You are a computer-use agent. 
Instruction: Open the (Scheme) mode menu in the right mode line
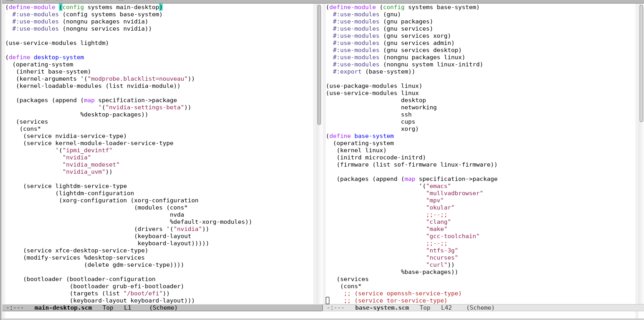tap(480, 308)
